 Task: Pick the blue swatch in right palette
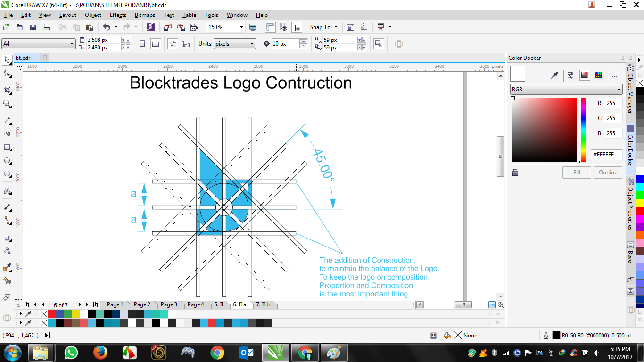point(640,179)
